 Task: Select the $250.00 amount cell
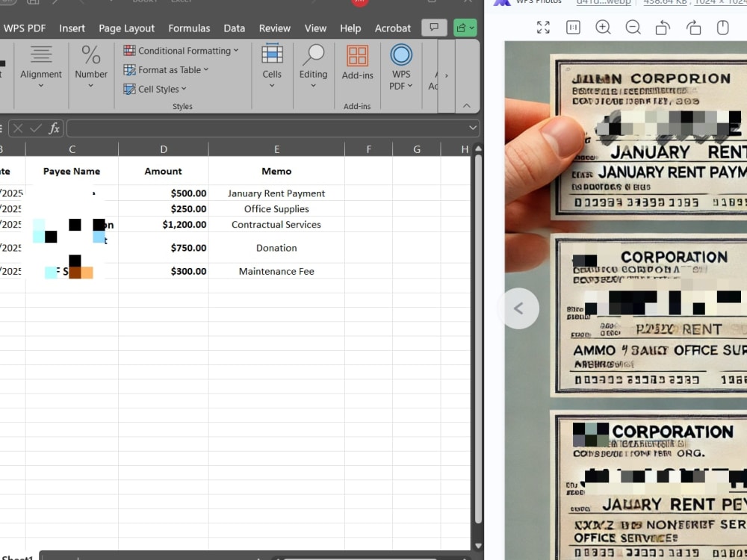tap(164, 208)
